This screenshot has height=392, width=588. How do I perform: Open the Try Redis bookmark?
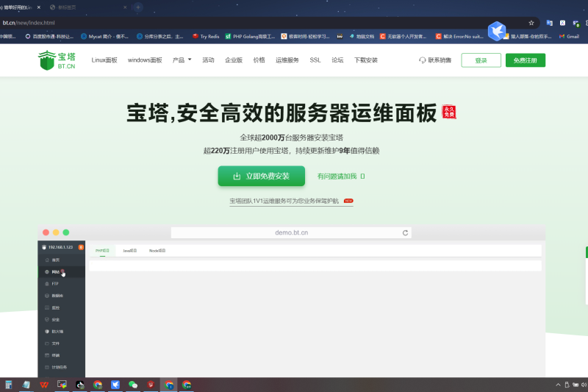pos(206,36)
